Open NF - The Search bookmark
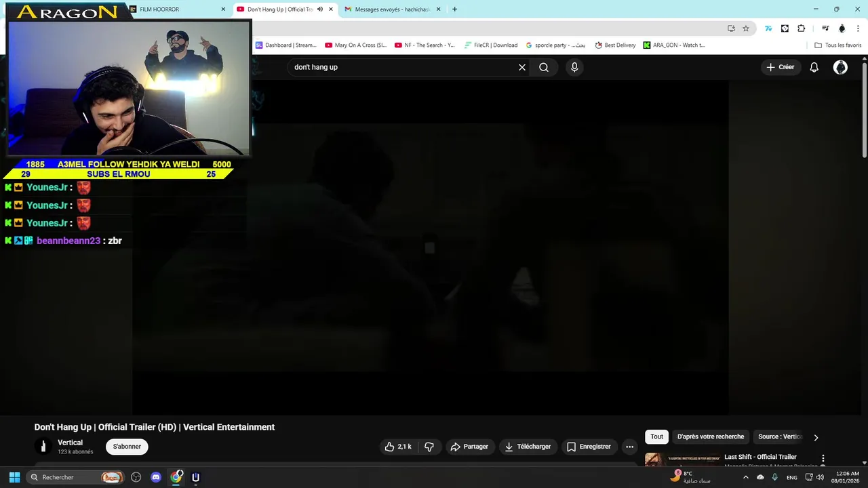The width and height of the screenshot is (868, 488). pos(425,45)
